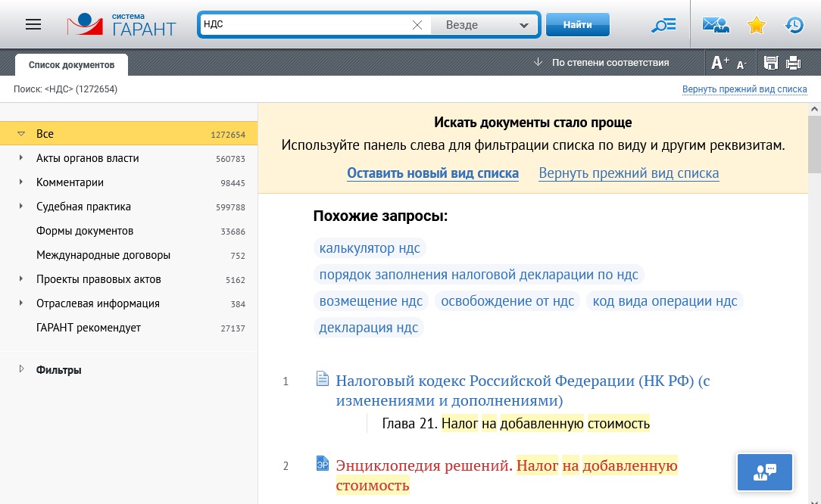This screenshot has width=821, height=504.
Task: Print the document list
Action: [x=793, y=63]
